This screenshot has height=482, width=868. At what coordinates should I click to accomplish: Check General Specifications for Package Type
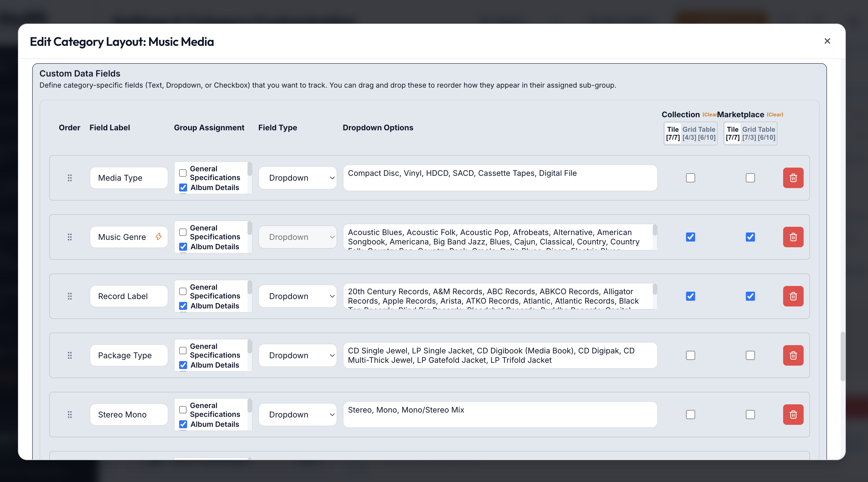(183, 351)
